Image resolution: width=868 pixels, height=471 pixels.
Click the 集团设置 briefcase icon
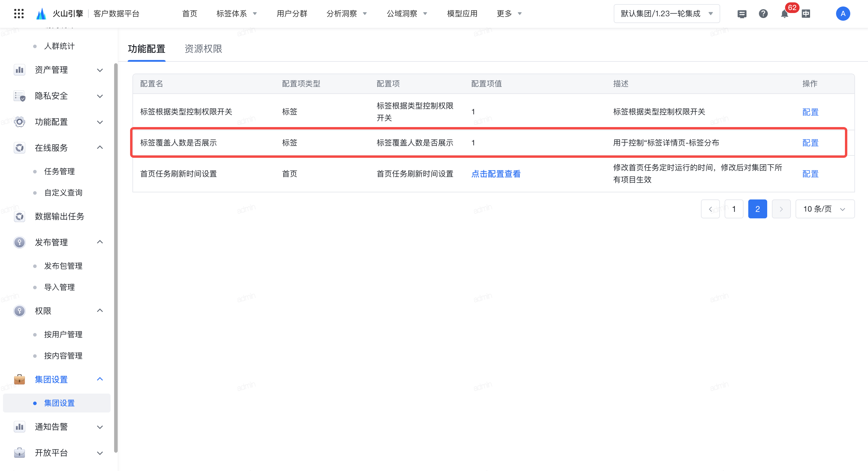20,379
